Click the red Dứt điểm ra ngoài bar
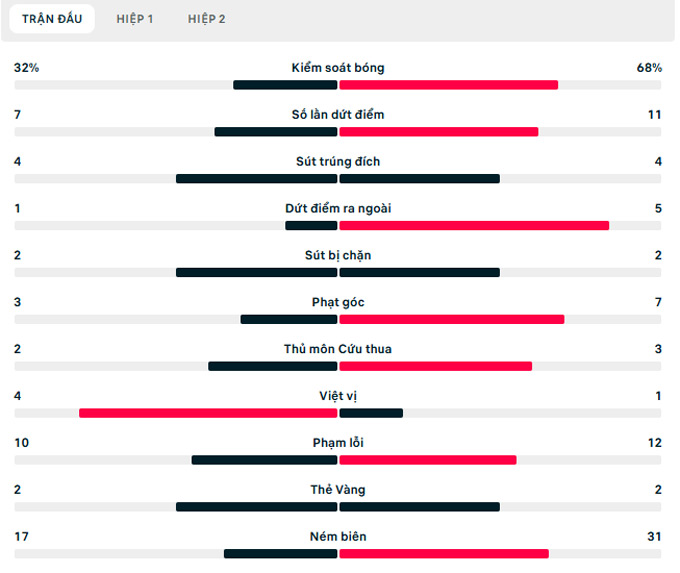Viewport: 680px width, 573px height. pos(474,226)
